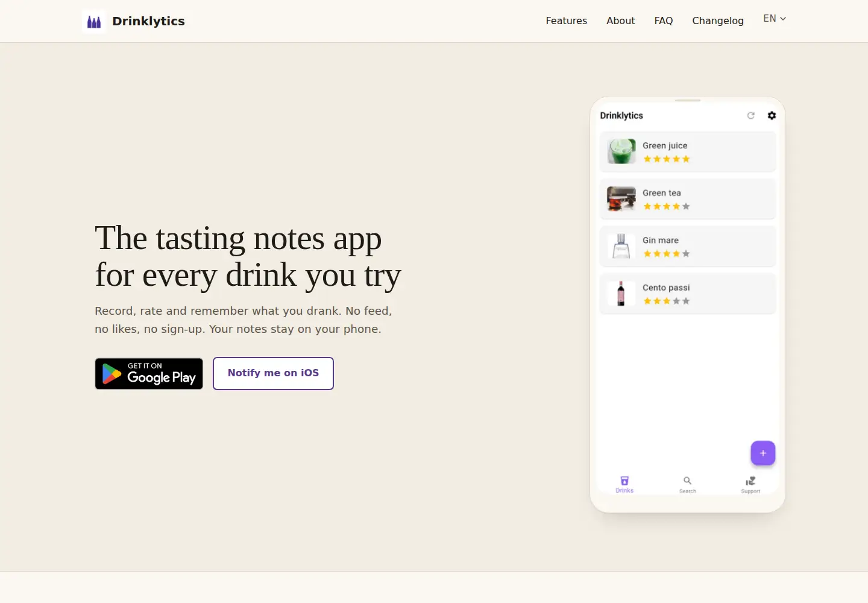Click the hero headline 'The tasting notes app'
The image size is (868, 603).
pos(238,238)
